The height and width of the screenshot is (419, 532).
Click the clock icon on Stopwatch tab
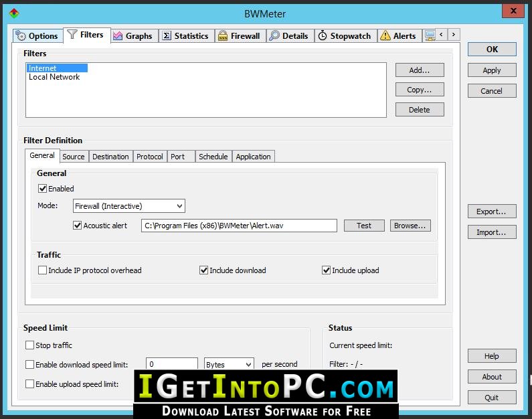(x=323, y=35)
